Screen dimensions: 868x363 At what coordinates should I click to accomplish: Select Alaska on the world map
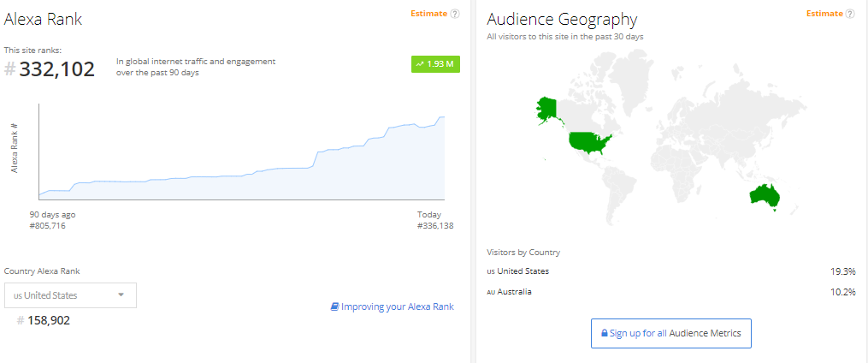pyautogui.click(x=548, y=108)
